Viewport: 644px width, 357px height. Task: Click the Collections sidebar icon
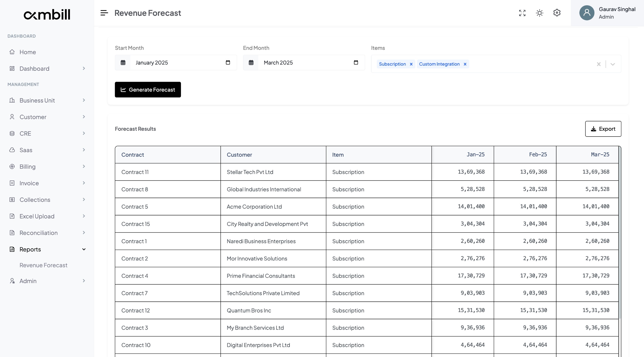12,200
